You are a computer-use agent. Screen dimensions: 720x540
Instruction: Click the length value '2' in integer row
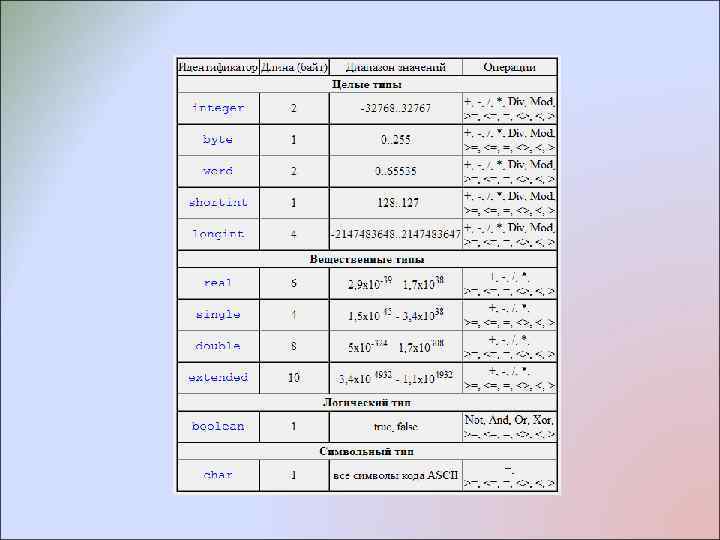[294, 108]
